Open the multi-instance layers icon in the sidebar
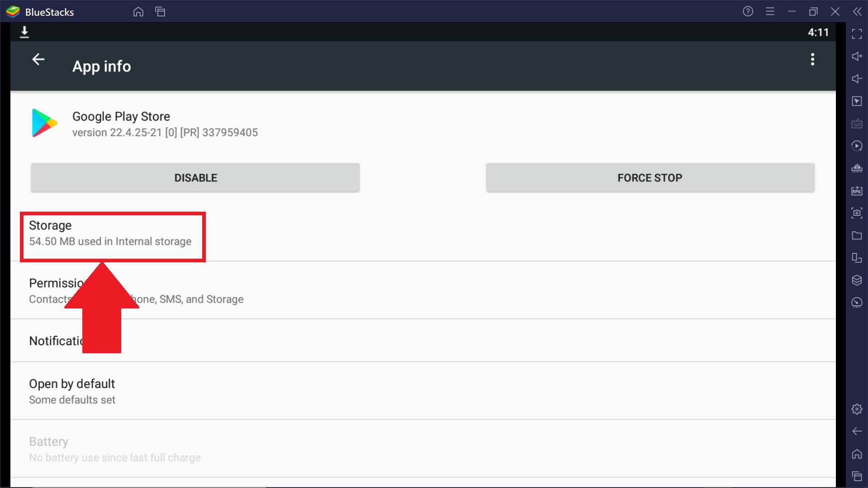This screenshot has width=868, height=488. [x=857, y=280]
